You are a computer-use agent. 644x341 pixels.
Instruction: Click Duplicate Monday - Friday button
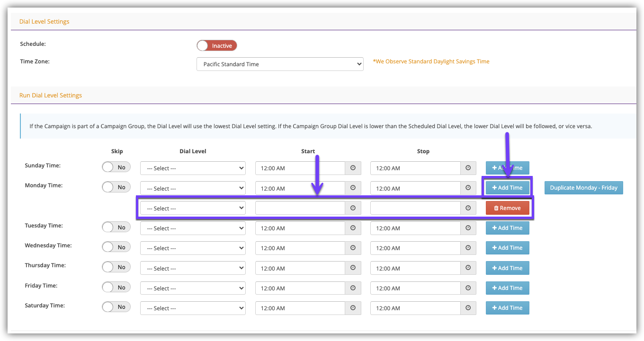coord(583,188)
